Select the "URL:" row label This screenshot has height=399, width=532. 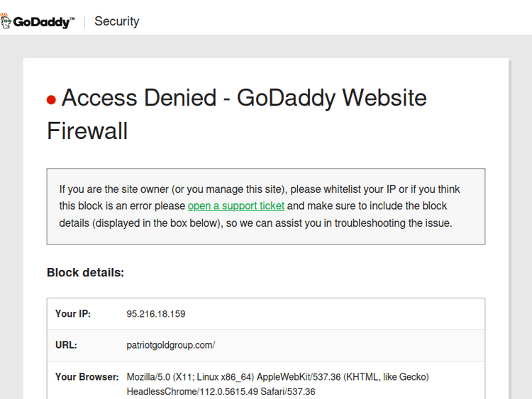pyautogui.click(x=66, y=346)
